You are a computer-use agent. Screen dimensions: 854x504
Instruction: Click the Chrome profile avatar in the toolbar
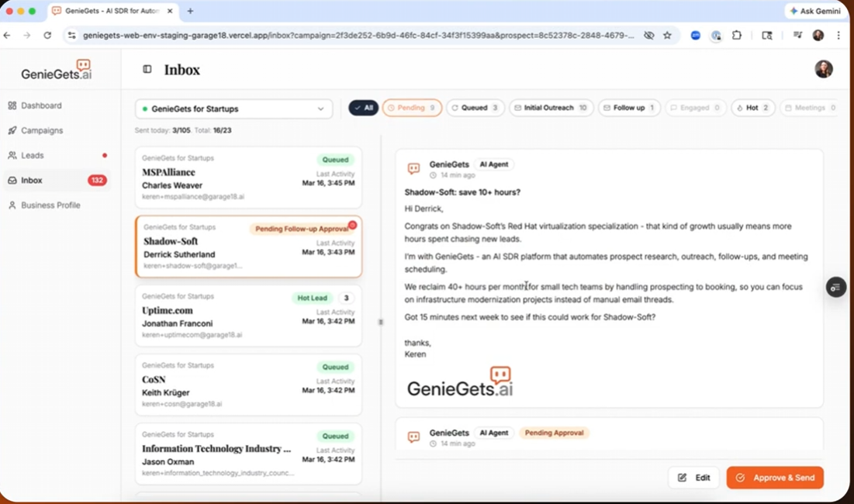pos(818,36)
